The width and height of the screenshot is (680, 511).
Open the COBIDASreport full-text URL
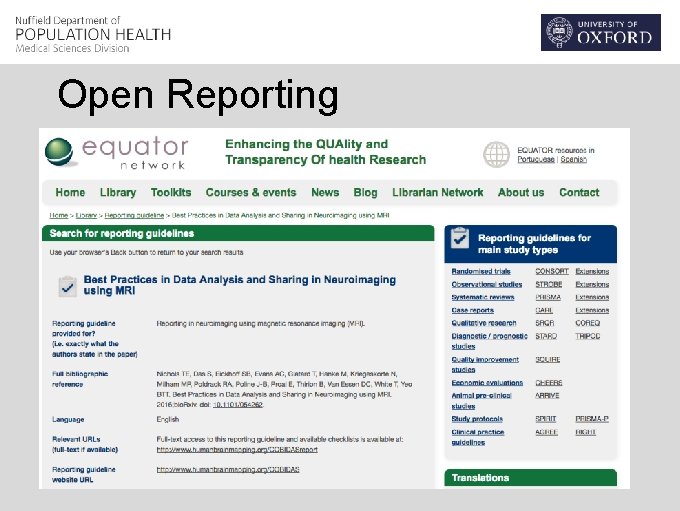point(237,450)
